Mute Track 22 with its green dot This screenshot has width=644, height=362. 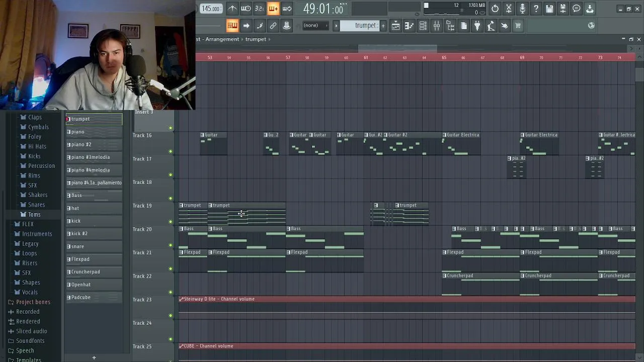[x=171, y=292]
